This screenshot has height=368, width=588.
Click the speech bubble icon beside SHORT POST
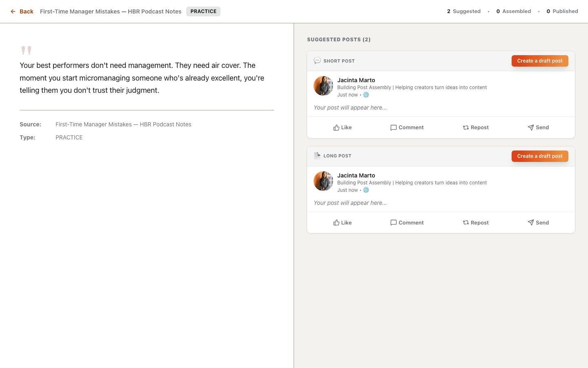(317, 60)
